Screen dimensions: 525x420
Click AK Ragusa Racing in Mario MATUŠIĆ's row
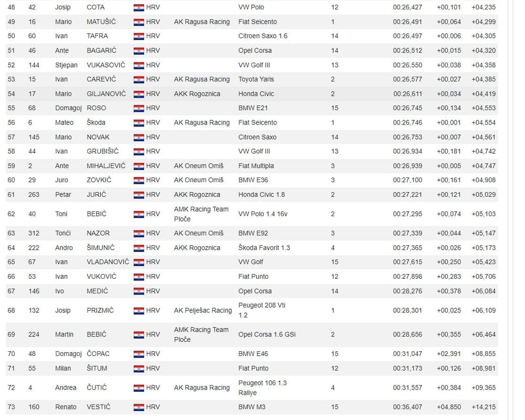click(x=202, y=22)
